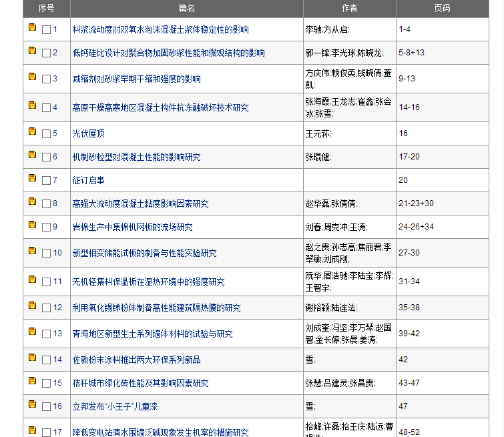Click the yellow icon for article 9
504x437 pixels.
click(32, 226)
